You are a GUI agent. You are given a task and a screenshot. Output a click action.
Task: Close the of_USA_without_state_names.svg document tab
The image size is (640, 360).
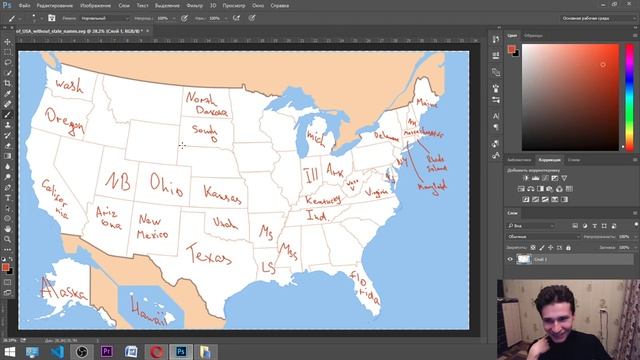147,31
